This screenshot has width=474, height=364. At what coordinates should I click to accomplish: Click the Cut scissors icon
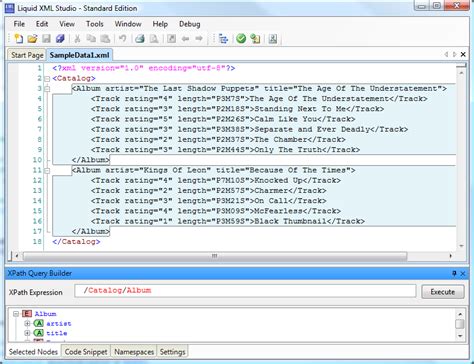click(77, 39)
